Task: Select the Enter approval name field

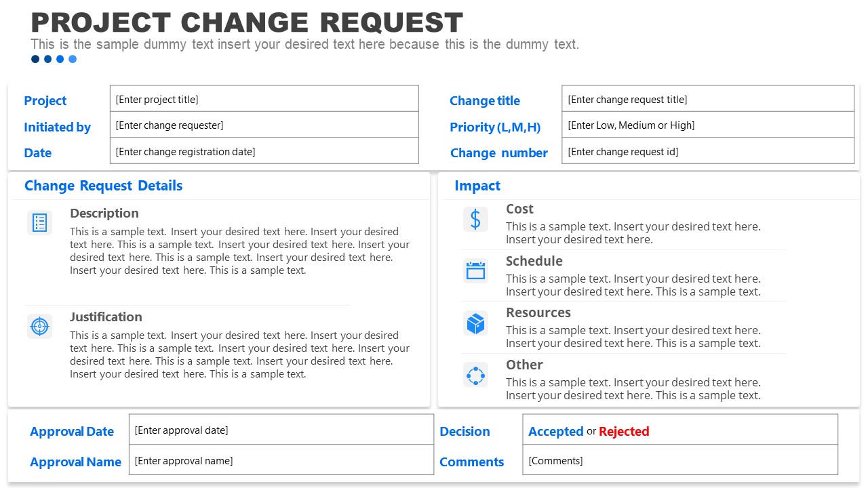Action: [x=281, y=461]
